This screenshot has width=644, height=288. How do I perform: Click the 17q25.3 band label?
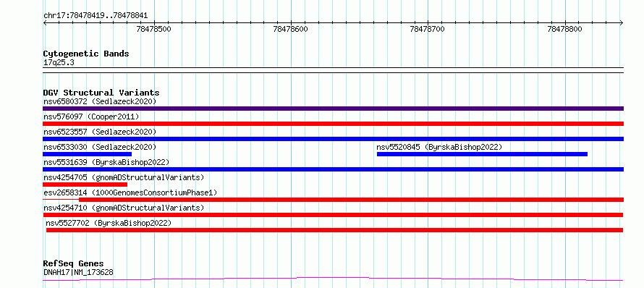[x=59, y=63]
